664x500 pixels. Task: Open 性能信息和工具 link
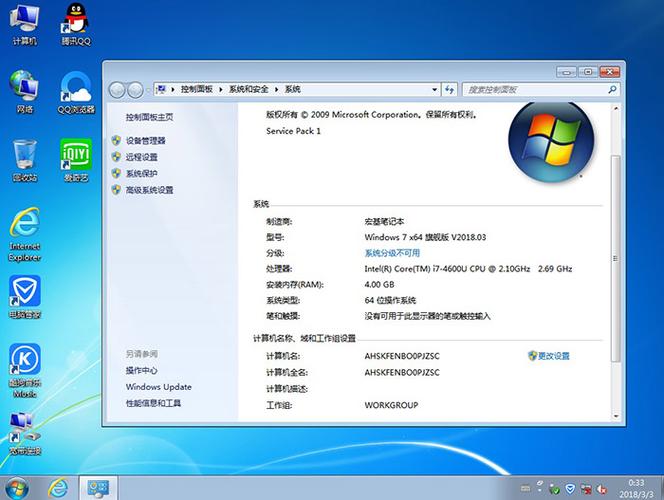pos(153,403)
